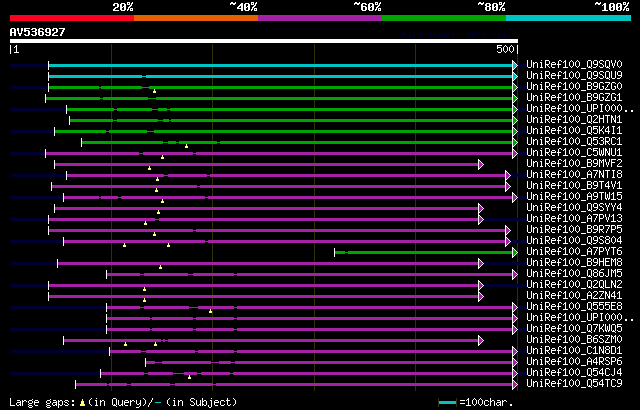
Task: Select the UniRef100_Q2QLN2 label
Action: [574, 285]
